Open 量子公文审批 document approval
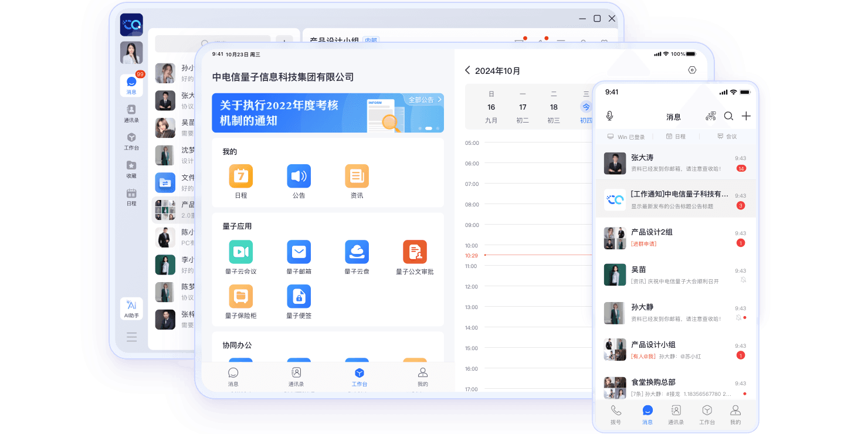 pyautogui.click(x=415, y=252)
